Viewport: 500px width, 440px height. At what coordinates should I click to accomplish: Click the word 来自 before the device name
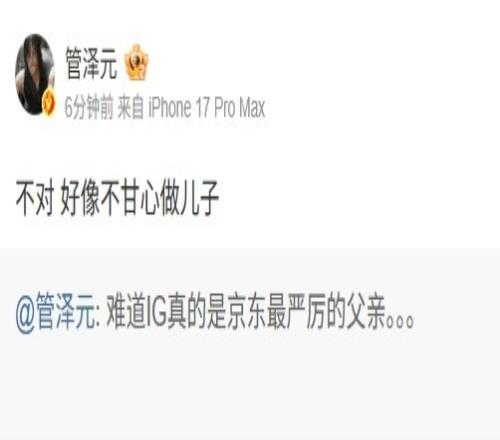[131, 107]
